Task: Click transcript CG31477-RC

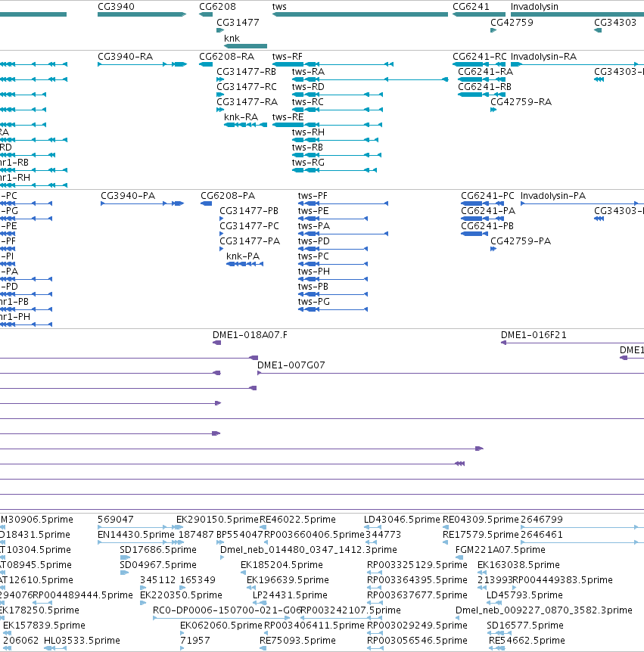Action: [x=220, y=95]
